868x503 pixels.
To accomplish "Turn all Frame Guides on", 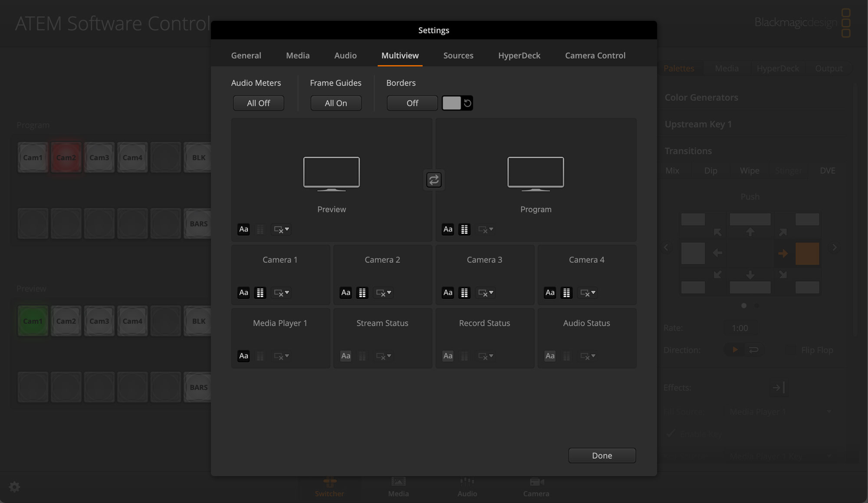I will (x=335, y=103).
